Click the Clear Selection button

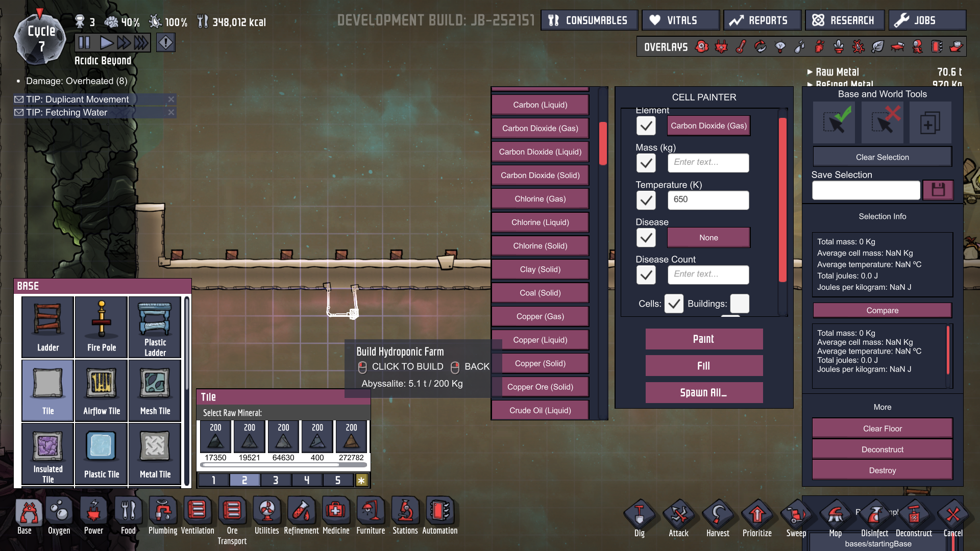coord(881,157)
